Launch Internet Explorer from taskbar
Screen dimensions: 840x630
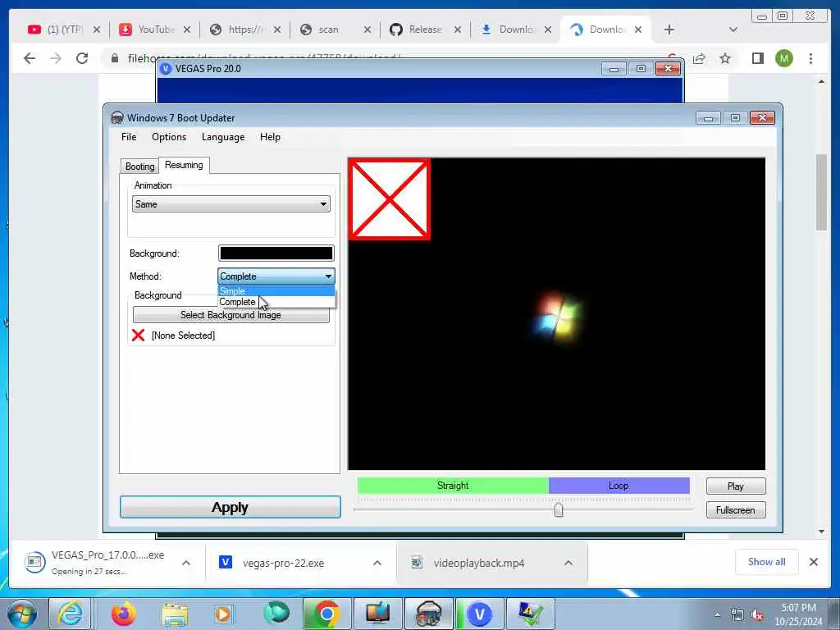tap(71, 614)
